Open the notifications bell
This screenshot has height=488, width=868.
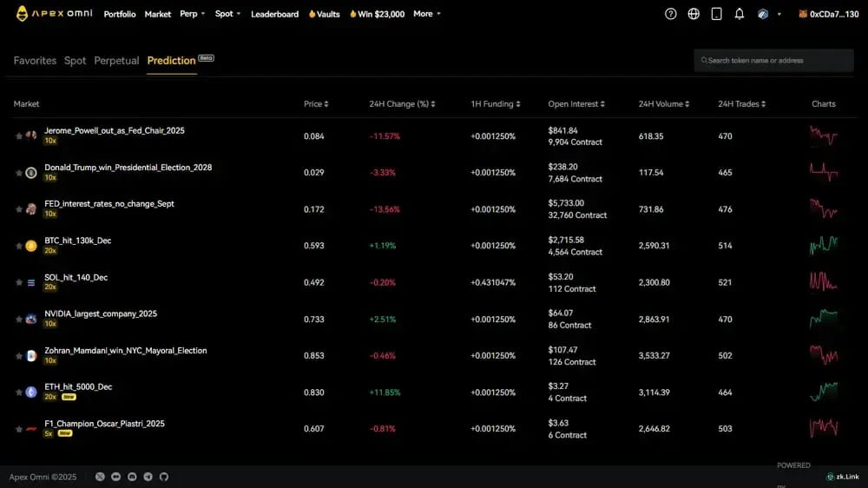point(739,14)
